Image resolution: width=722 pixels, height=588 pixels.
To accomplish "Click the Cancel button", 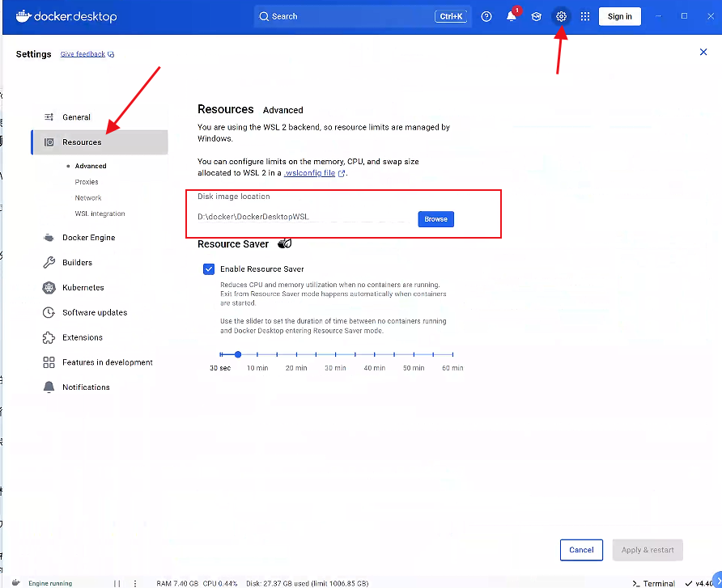I will click(581, 550).
